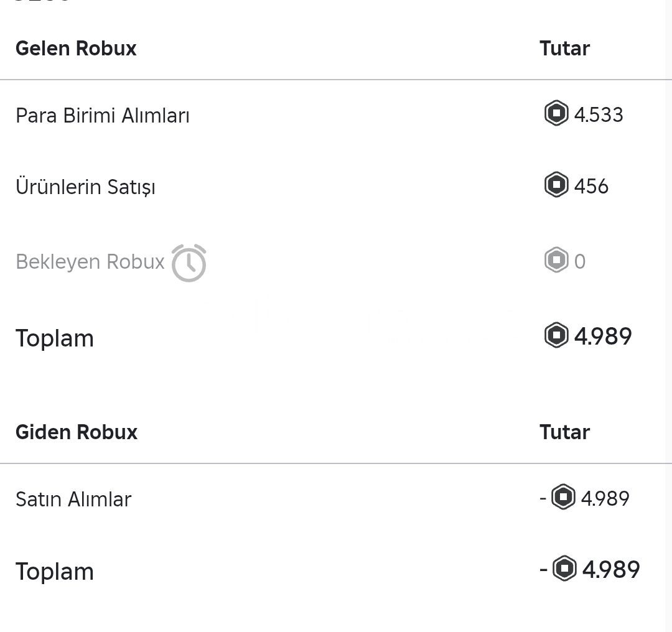Click the clock icon after Bekleyen Robux
This screenshot has height=632, width=672.
pos(189,263)
